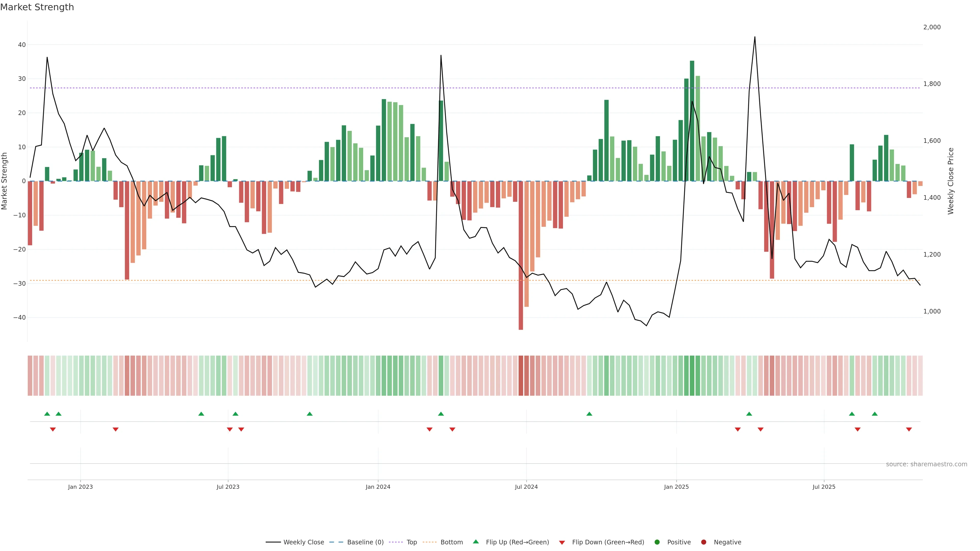Click Flip Up green triangle legend icon
980x551 pixels.
coord(475,542)
